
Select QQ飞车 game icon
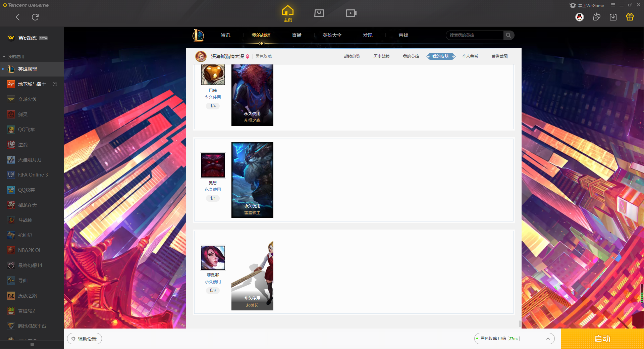tap(11, 130)
